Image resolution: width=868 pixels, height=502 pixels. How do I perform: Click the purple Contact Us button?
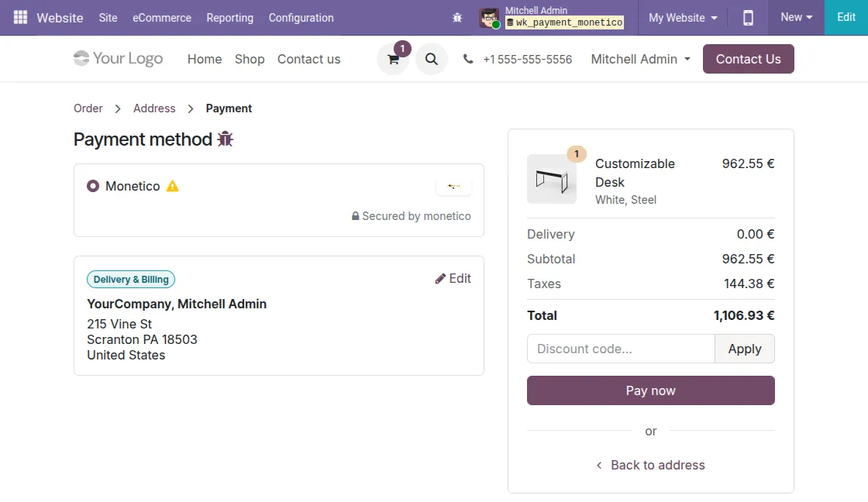click(x=749, y=59)
